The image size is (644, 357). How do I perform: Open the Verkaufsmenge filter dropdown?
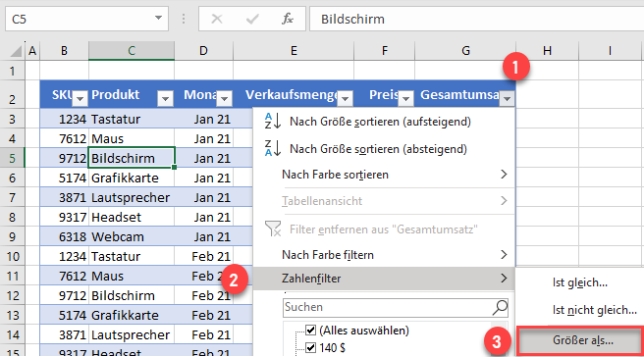(345, 98)
